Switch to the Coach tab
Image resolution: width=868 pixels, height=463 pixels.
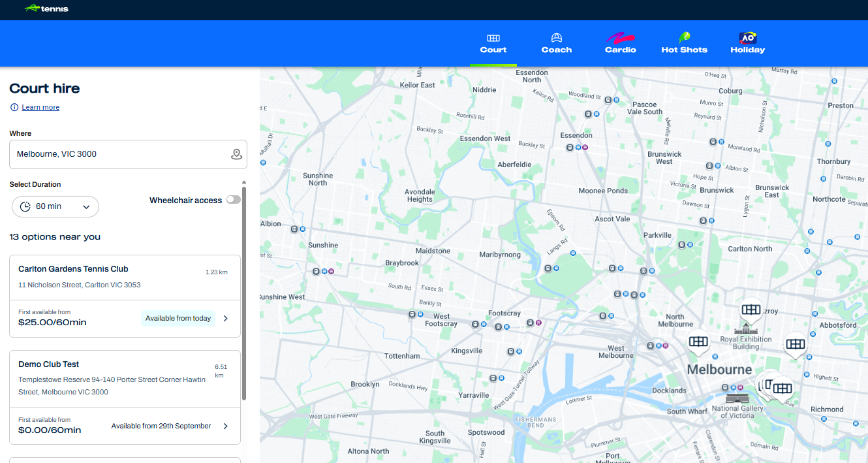(556, 43)
